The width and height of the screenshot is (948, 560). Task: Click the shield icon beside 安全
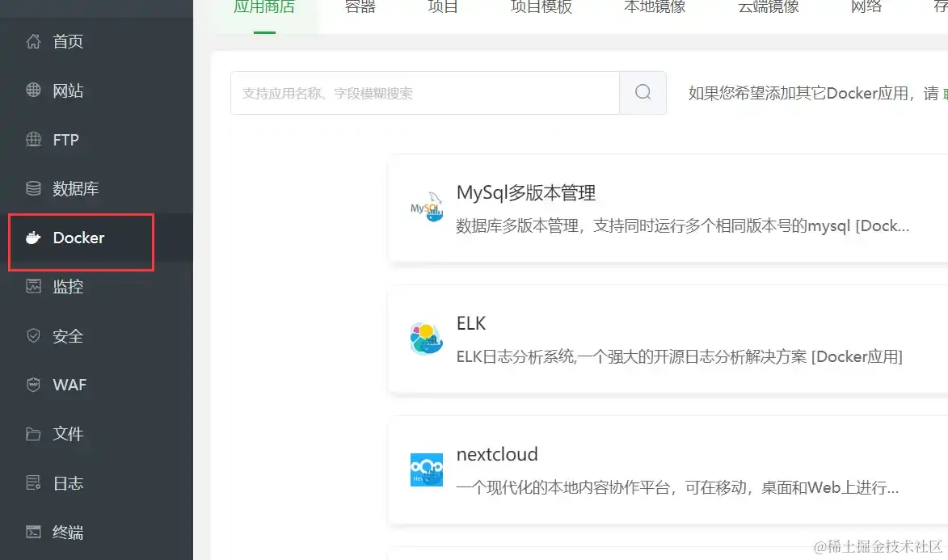33,335
